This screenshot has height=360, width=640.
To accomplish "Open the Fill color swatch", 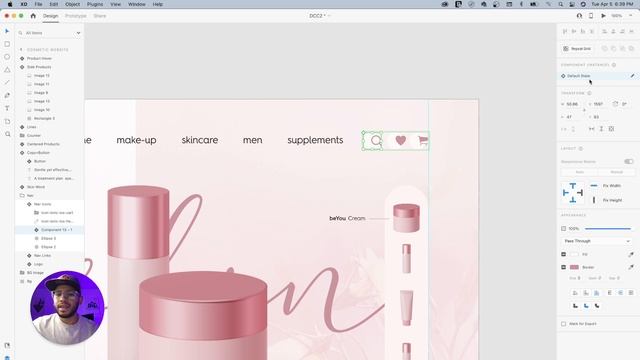I will [574, 254].
